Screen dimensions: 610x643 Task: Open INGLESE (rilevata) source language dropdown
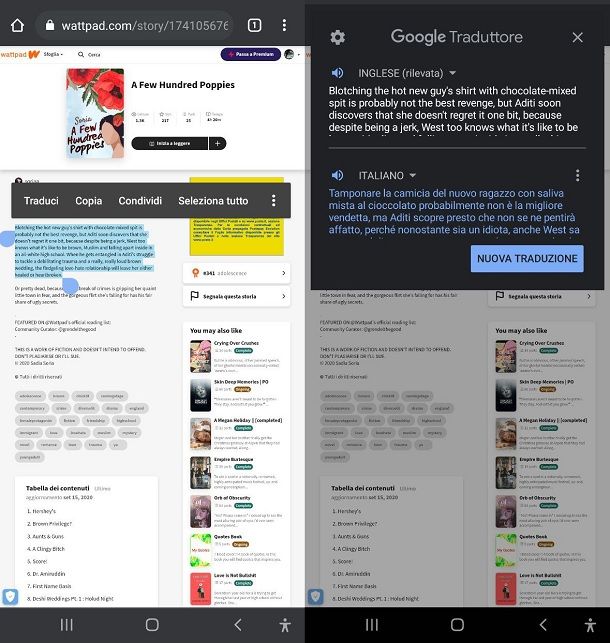pos(407,73)
